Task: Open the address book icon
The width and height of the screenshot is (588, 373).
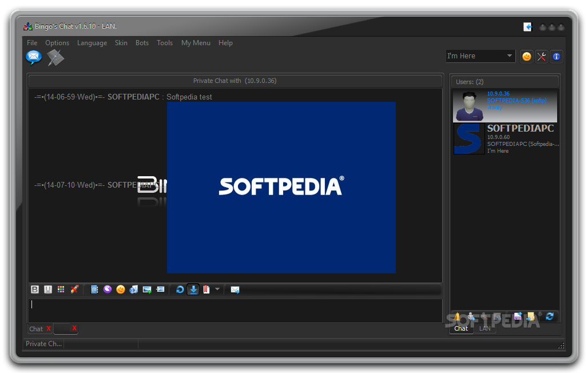Action: [x=94, y=289]
